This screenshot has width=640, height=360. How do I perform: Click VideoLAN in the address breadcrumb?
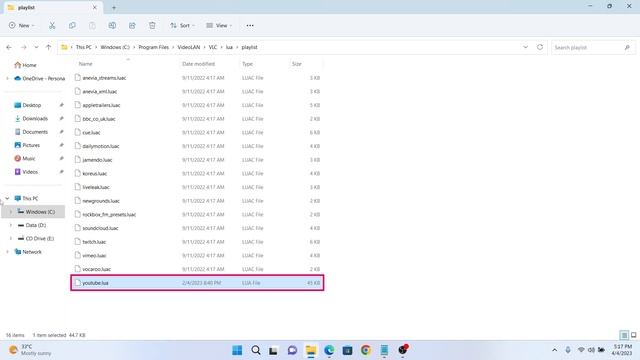coord(189,47)
